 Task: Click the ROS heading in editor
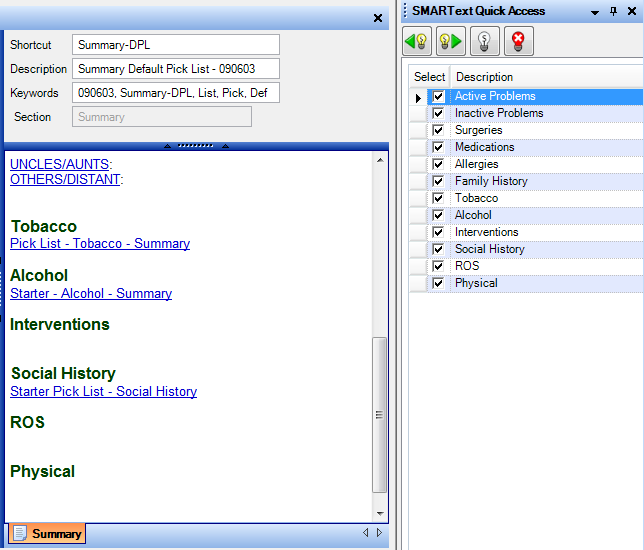click(28, 422)
